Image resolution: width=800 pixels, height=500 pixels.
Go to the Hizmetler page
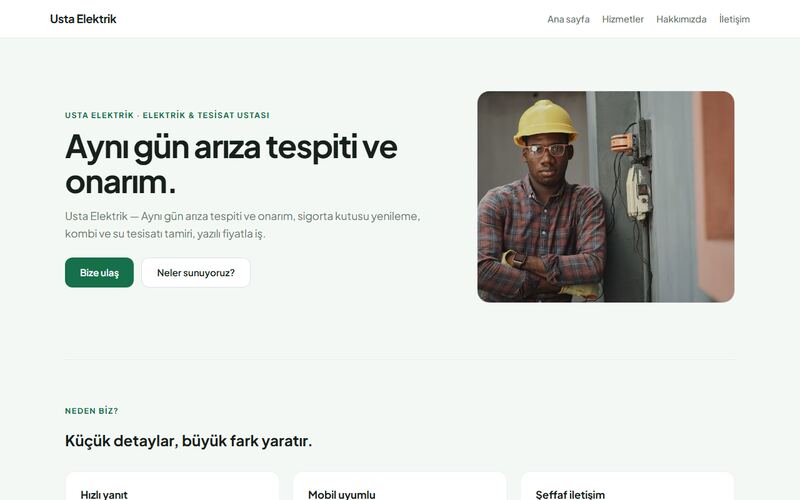(x=622, y=19)
